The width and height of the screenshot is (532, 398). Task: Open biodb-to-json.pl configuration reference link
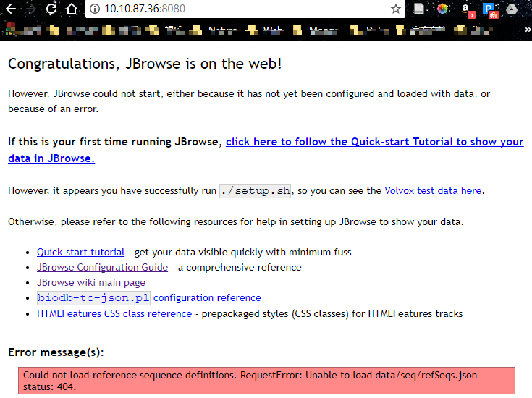click(x=149, y=297)
